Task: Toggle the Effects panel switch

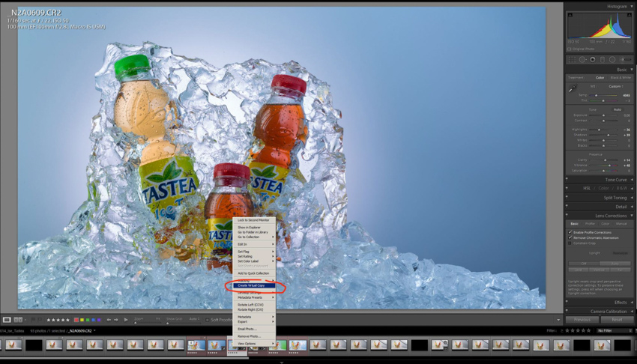Action: point(567,302)
